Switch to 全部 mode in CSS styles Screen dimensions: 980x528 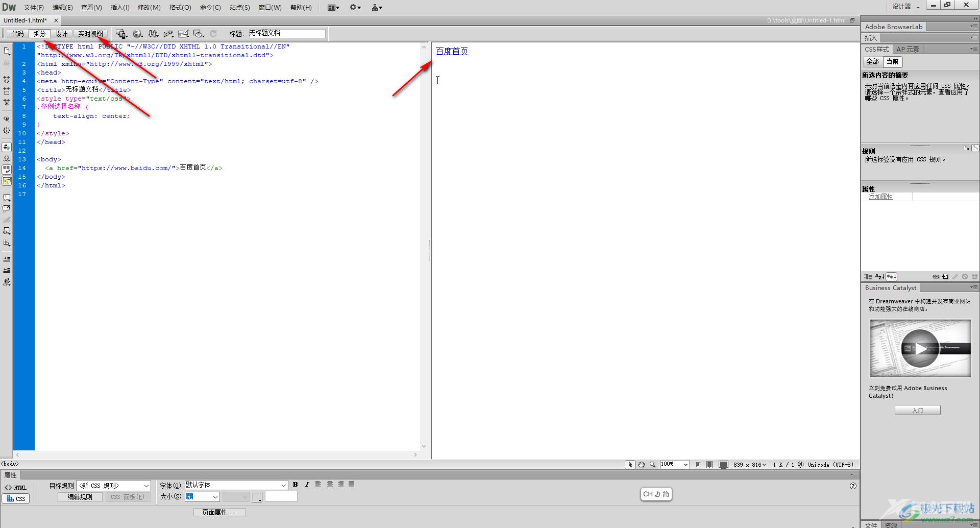[x=873, y=62]
